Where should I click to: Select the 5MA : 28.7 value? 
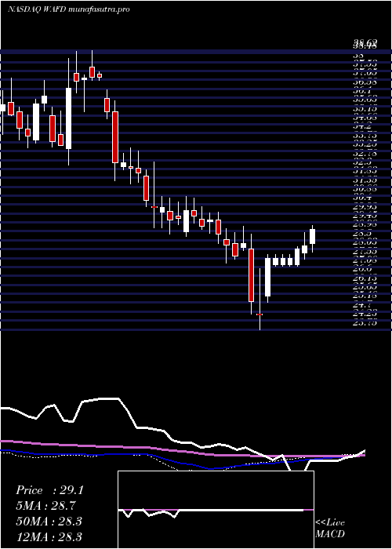click(x=45, y=506)
